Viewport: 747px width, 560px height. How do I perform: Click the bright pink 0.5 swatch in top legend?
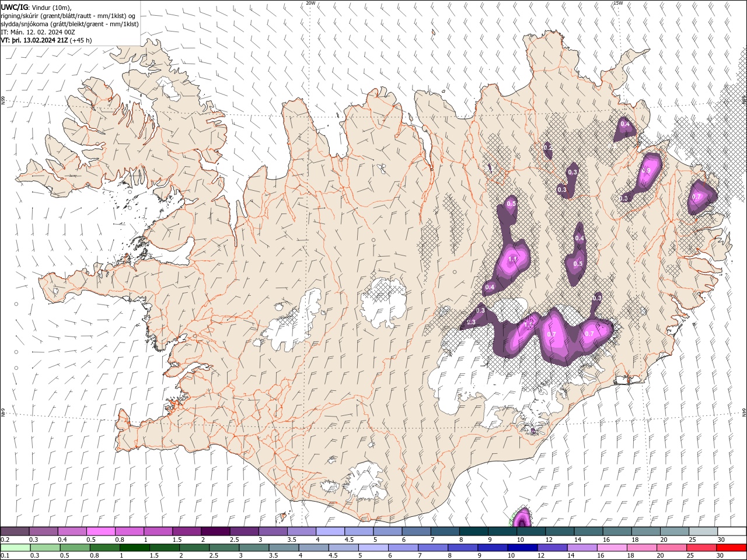coord(101,531)
